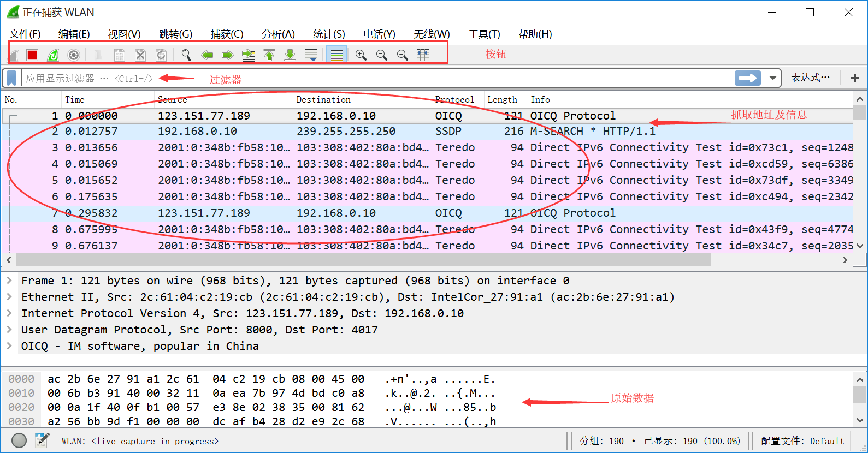Expand User Datagram Protocol row
Screen dimensions: 868x453
(x=9, y=330)
